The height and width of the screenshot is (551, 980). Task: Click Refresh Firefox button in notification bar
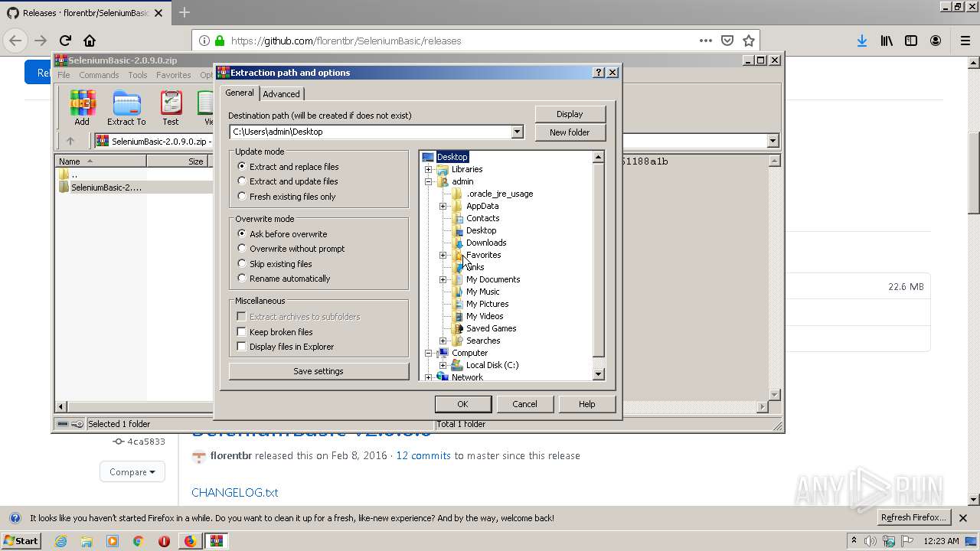click(913, 518)
